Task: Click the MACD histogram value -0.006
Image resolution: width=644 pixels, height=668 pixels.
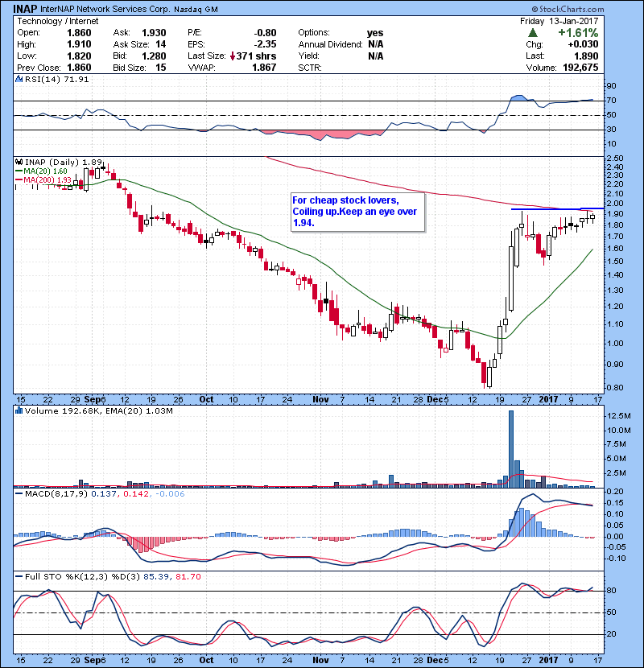Action: (170, 494)
